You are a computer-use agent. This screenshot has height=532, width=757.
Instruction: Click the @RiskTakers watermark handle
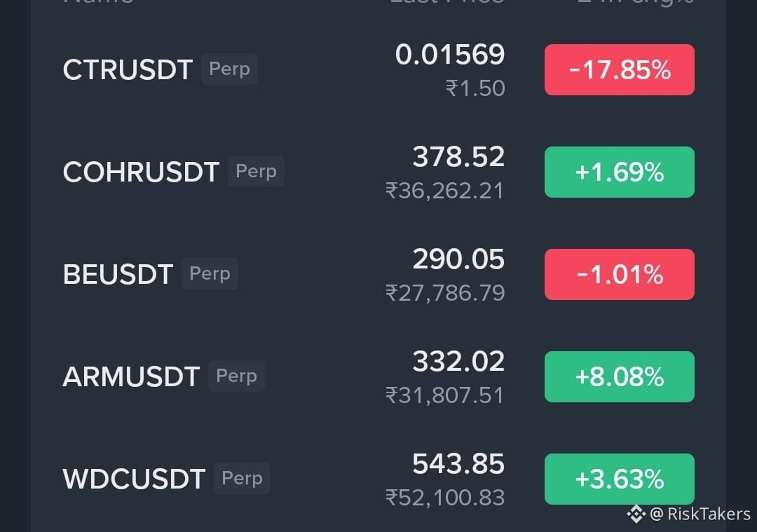click(x=700, y=514)
